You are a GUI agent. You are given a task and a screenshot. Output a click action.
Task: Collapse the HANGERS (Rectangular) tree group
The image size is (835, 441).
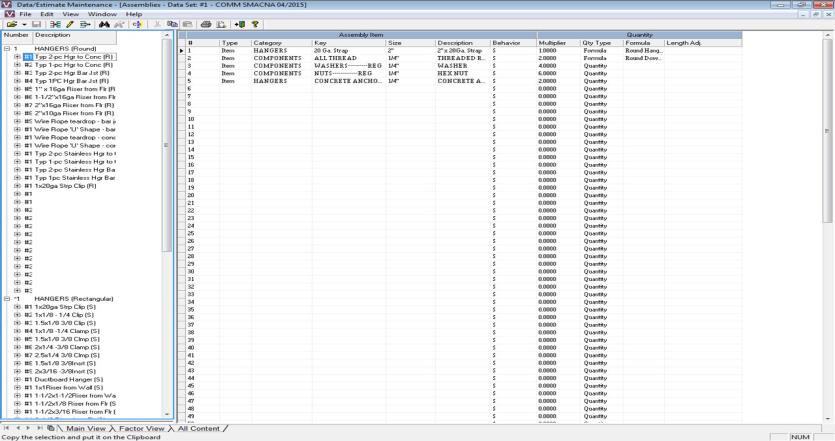(x=7, y=299)
